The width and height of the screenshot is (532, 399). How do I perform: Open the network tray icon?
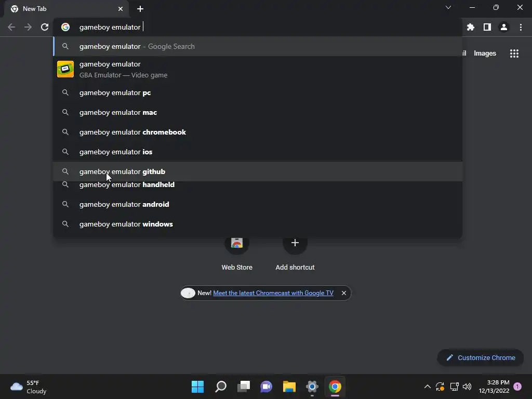point(454,387)
